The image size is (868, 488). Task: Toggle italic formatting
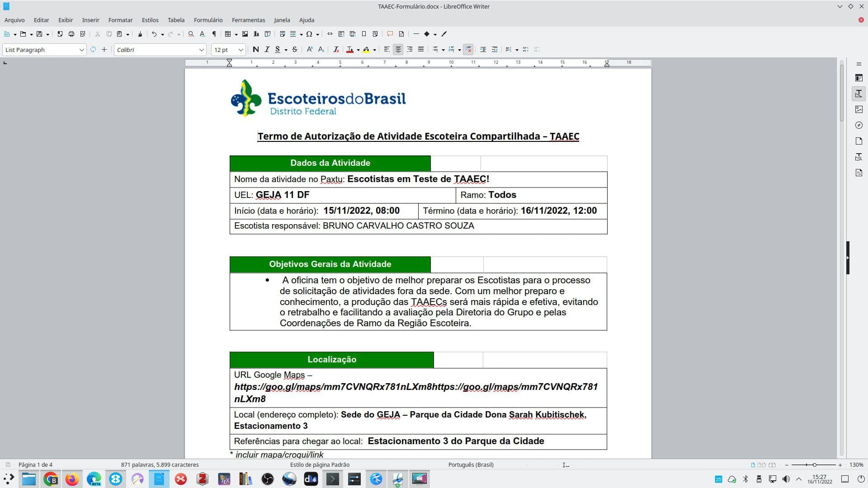point(267,50)
